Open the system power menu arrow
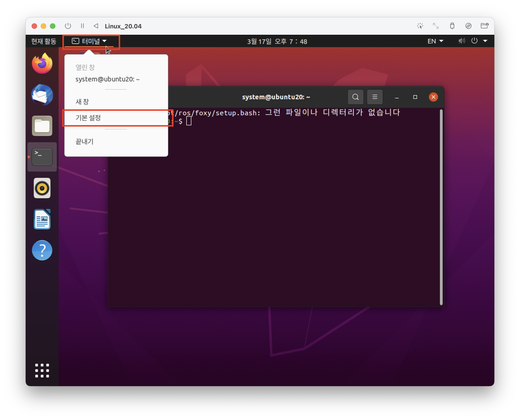This screenshot has height=420, width=520. [485, 41]
